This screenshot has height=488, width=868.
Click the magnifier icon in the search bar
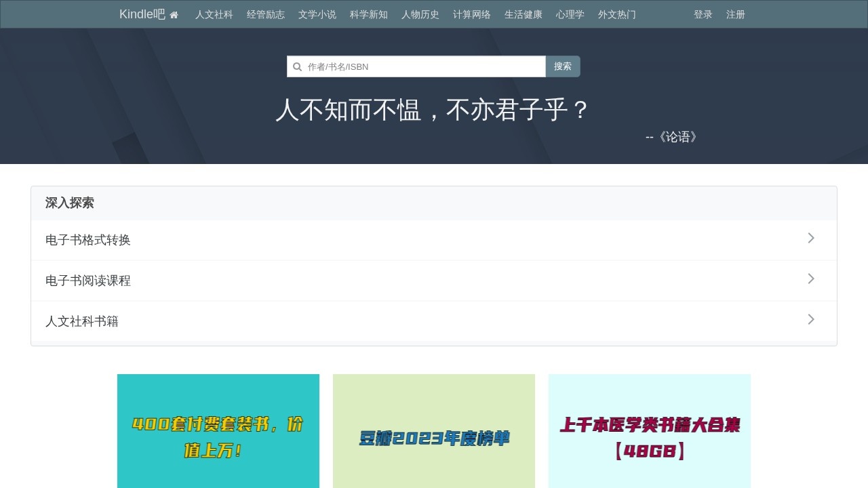(x=297, y=66)
